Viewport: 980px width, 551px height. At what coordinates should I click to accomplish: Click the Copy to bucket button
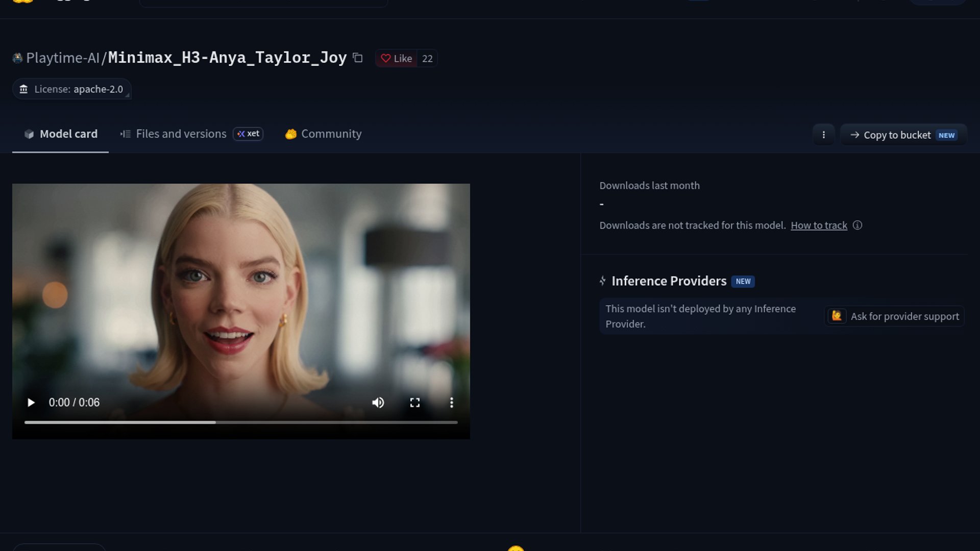pyautogui.click(x=903, y=135)
